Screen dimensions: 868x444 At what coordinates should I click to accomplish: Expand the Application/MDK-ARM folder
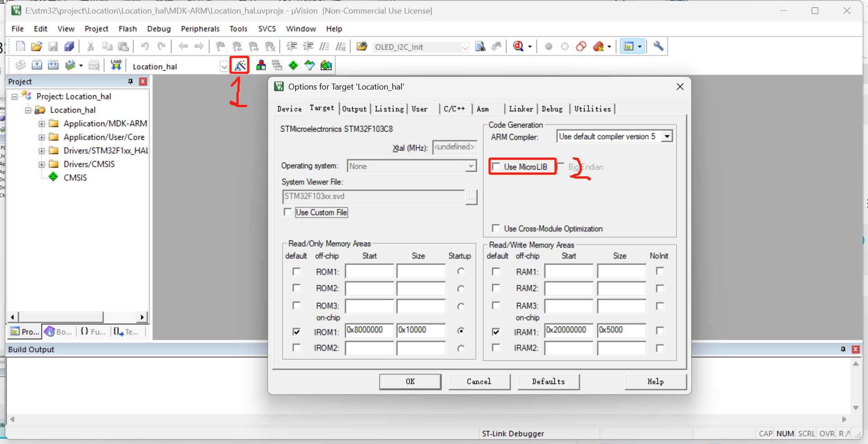tap(42, 124)
